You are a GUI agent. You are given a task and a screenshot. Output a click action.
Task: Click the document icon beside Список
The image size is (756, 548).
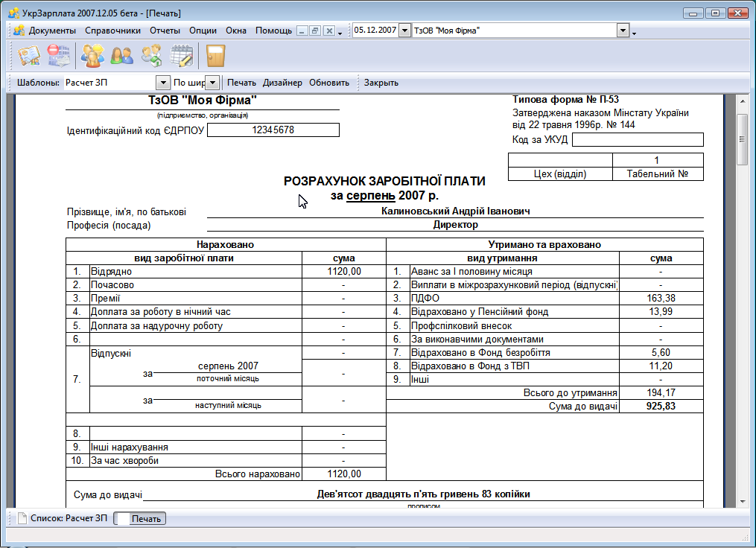click(x=22, y=518)
